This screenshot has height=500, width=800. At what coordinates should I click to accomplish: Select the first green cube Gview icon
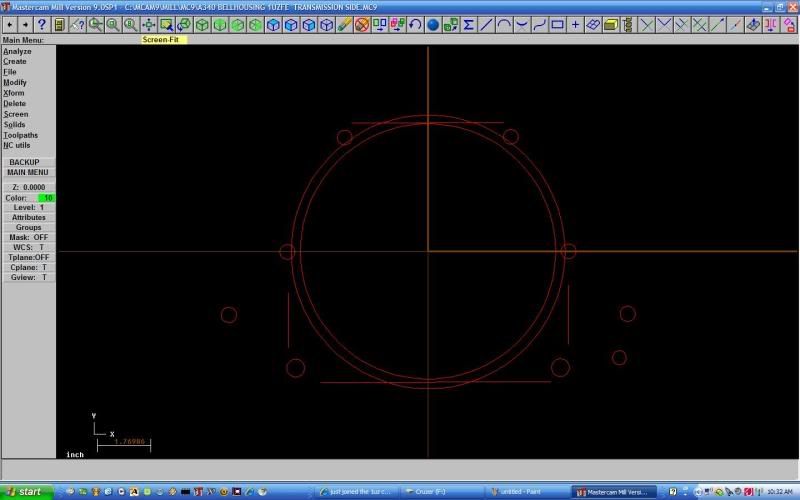click(203, 24)
